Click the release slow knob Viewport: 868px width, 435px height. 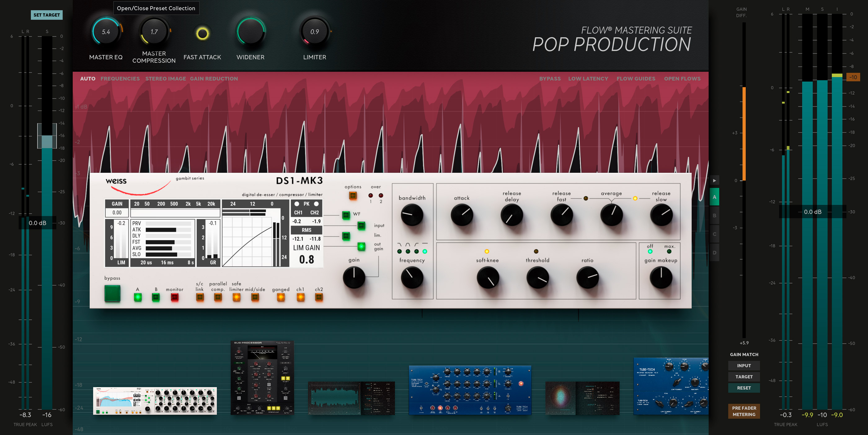click(661, 215)
